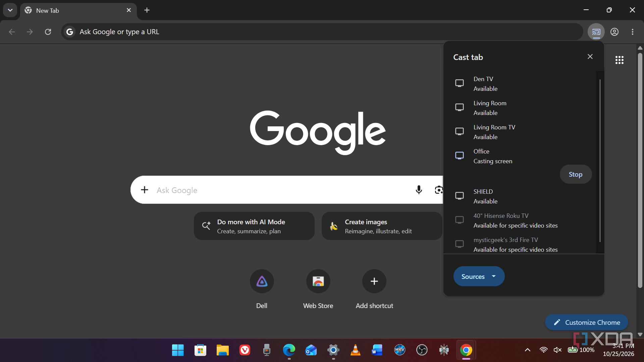Click the cast device list scrollbar
The width and height of the screenshot is (644, 362).
600,161
